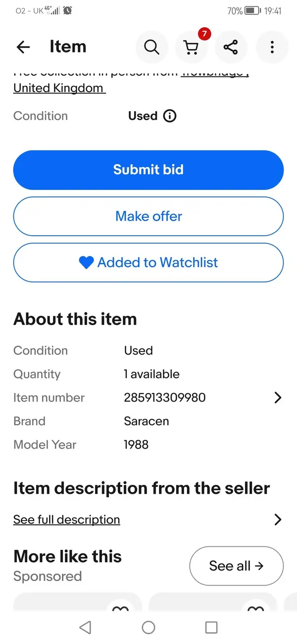Open the search magnifier icon
Screen dimensions: 297x644
151,47
